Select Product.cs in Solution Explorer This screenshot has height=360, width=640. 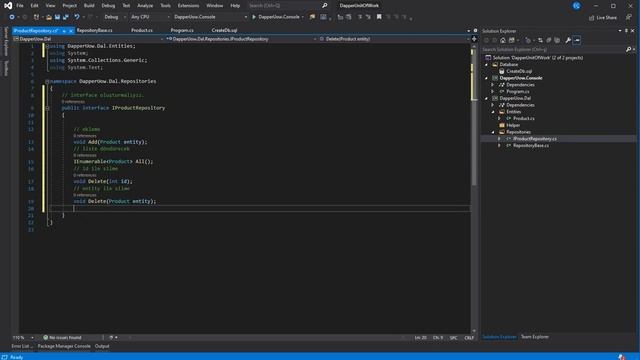coord(523,118)
